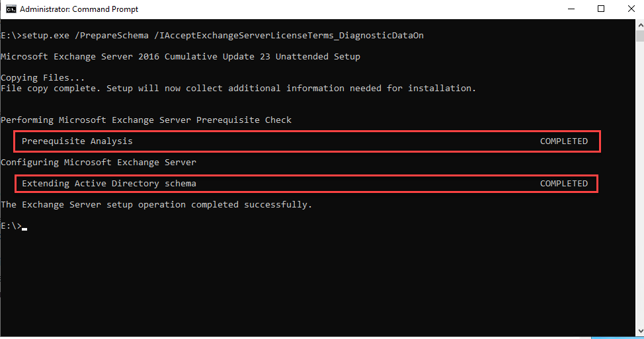
Task: Click the 'Prerequisite Analysis' text
Action: click(x=77, y=141)
